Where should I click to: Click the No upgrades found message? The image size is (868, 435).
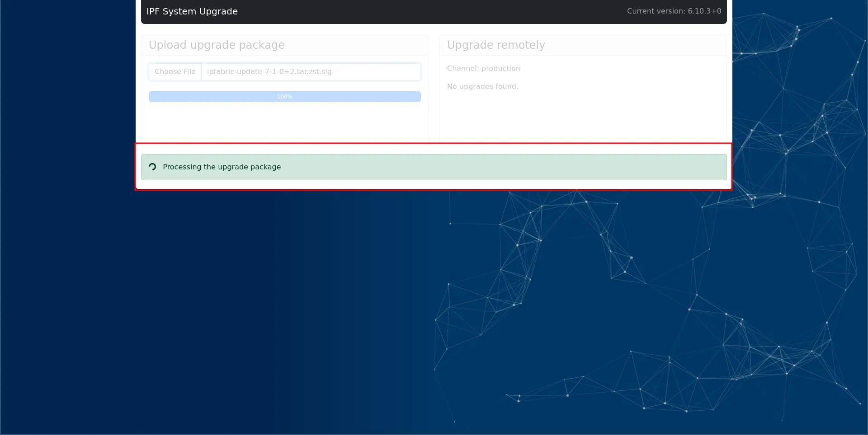click(482, 87)
